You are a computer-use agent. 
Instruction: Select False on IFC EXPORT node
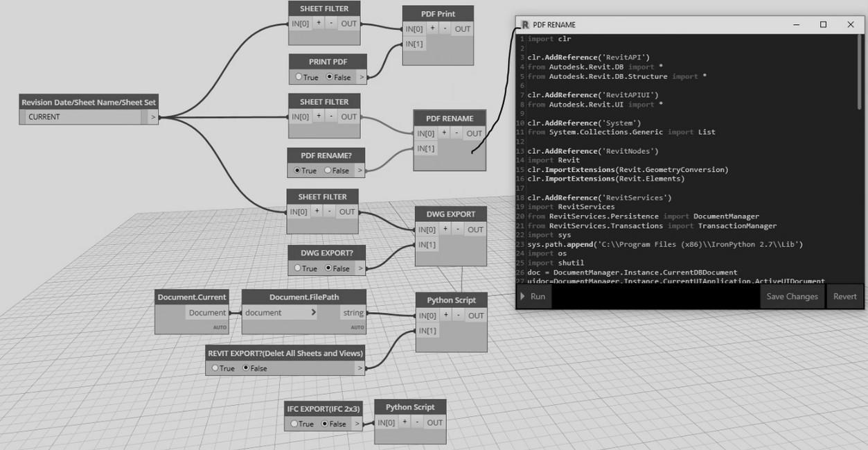click(325, 424)
